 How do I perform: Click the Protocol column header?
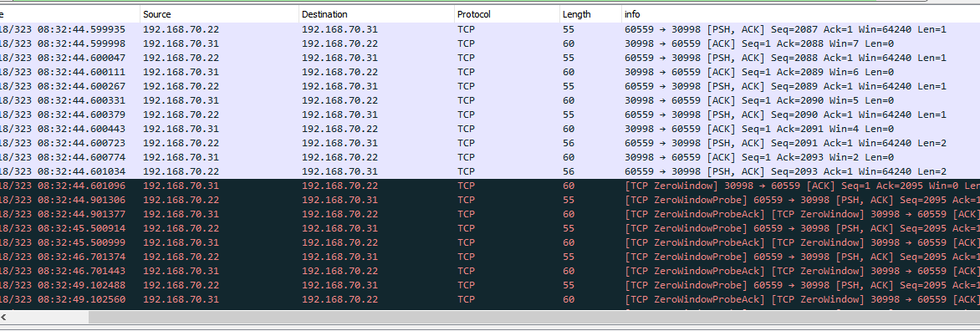[506, 14]
